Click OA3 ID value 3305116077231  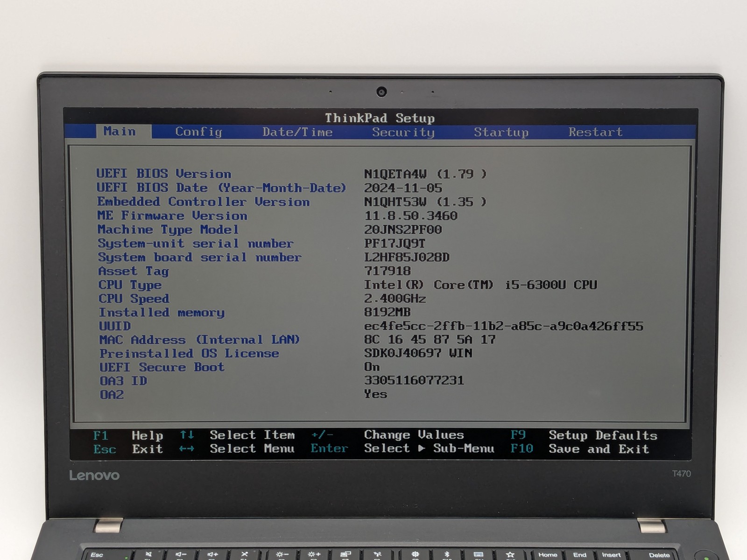(x=414, y=380)
